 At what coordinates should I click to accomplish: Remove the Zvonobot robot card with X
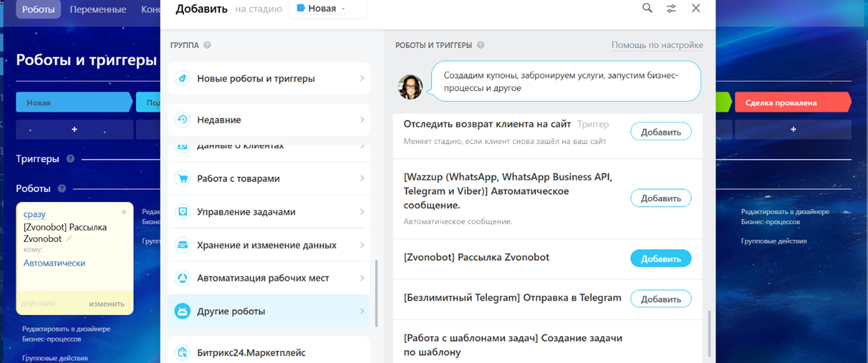(x=124, y=212)
